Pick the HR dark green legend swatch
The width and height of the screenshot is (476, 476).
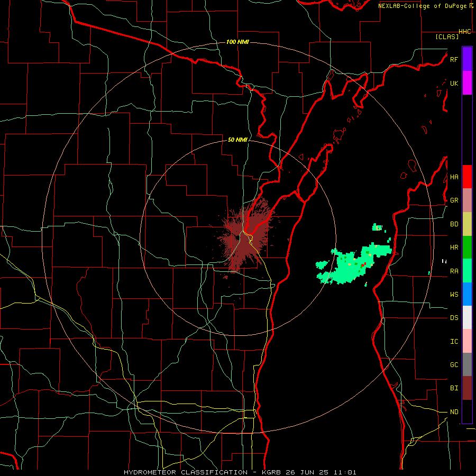coord(467,247)
